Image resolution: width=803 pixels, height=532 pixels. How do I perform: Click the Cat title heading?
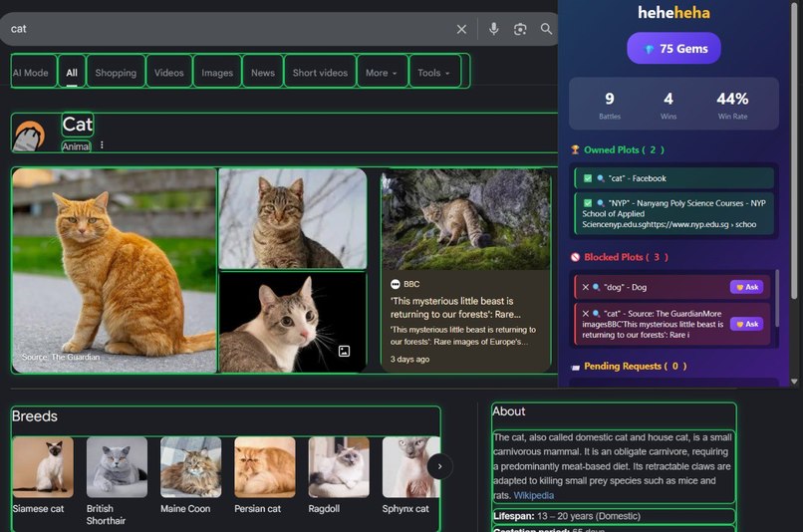coord(78,125)
